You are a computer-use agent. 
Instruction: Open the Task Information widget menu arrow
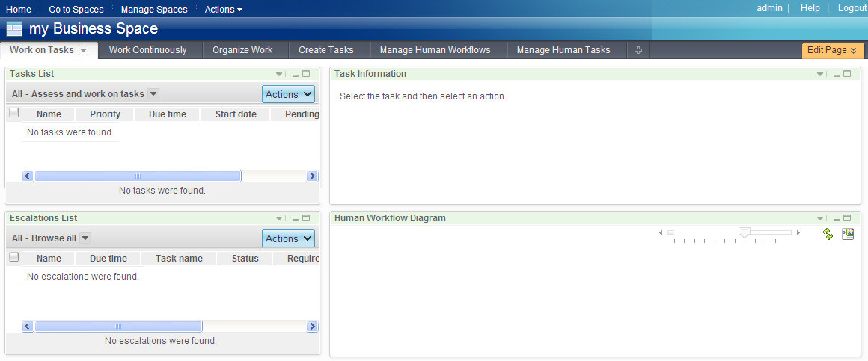point(821,74)
